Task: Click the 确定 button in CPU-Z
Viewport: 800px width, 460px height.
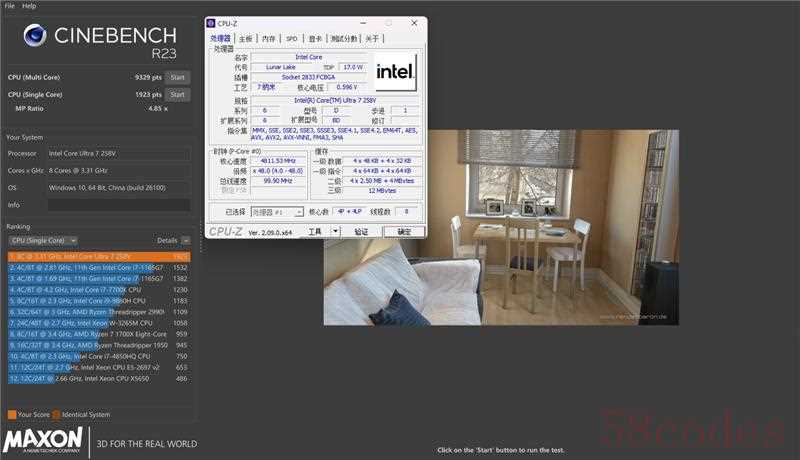Action: pyautogui.click(x=403, y=231)
